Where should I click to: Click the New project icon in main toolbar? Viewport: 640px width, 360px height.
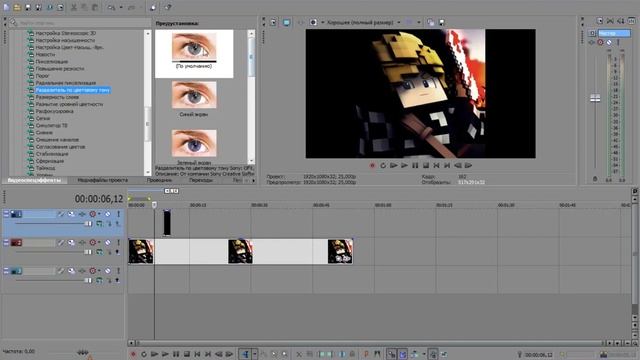[6, 7]
